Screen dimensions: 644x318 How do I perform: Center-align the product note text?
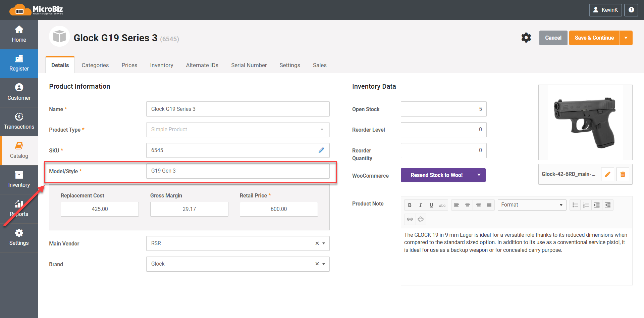click(468, 205)
